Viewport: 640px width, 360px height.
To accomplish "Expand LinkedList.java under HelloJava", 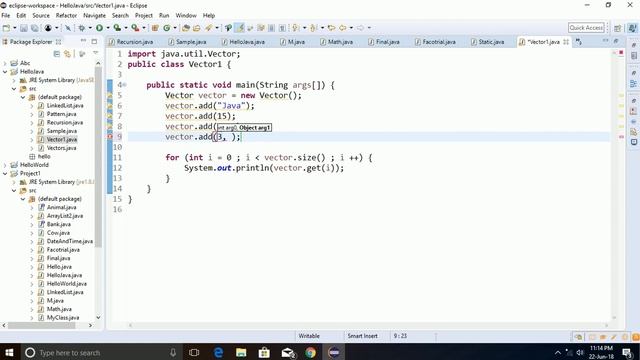I will (x=32, y=106).
